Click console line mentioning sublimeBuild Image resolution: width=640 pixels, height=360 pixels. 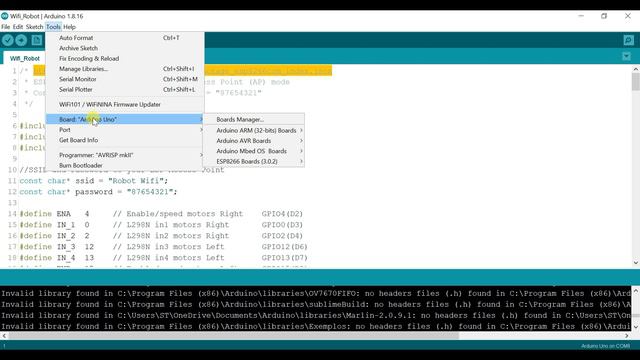[316, 304]
